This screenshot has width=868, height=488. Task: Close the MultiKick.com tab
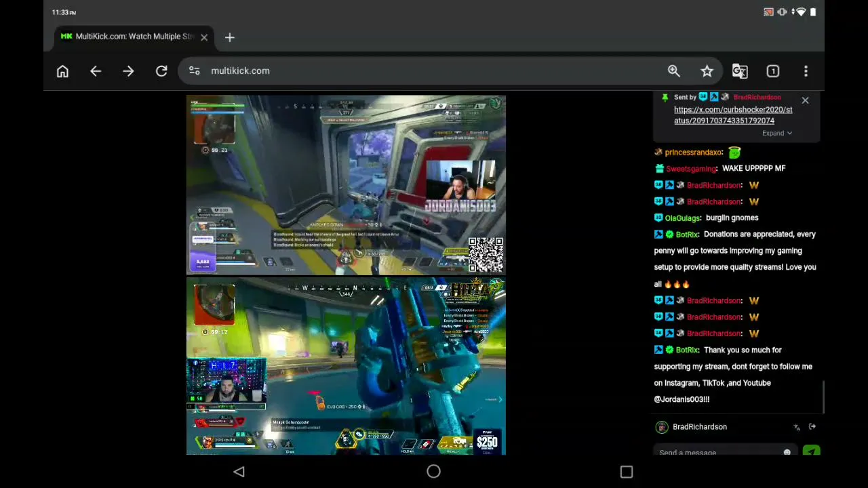pos(204,37)
